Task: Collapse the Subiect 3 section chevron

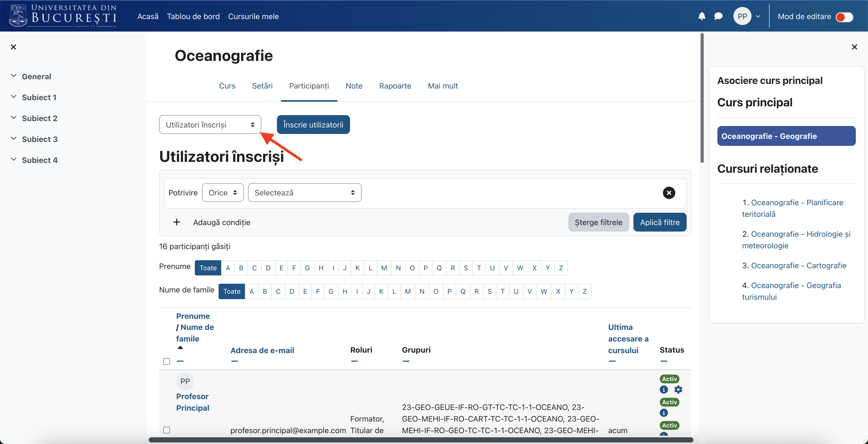Action: (13, 138)
